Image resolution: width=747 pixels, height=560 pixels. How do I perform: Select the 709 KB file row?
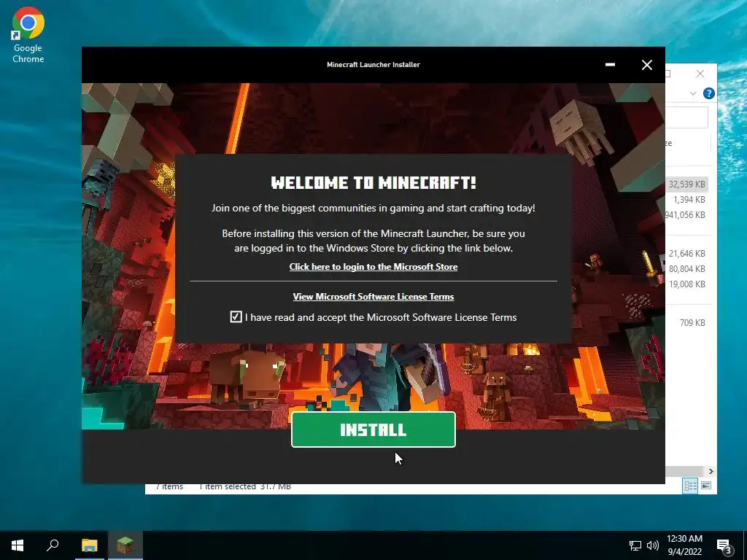(x=686, y=322)
